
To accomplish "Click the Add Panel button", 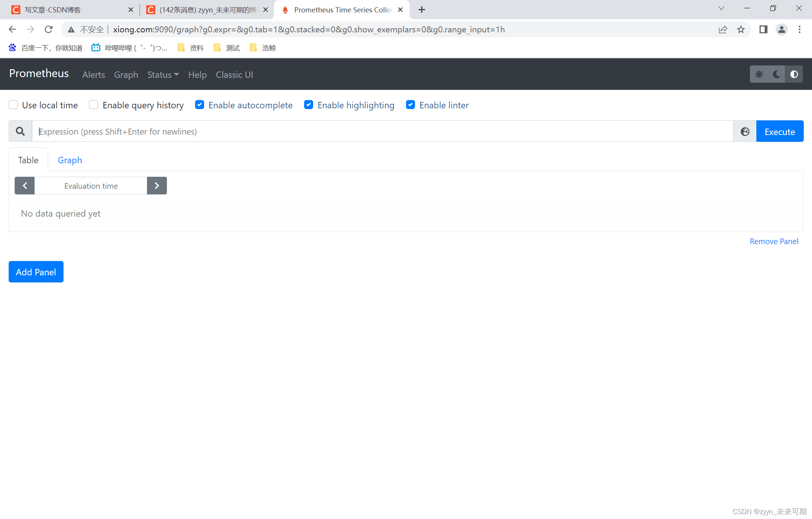I will click(36, 272).
